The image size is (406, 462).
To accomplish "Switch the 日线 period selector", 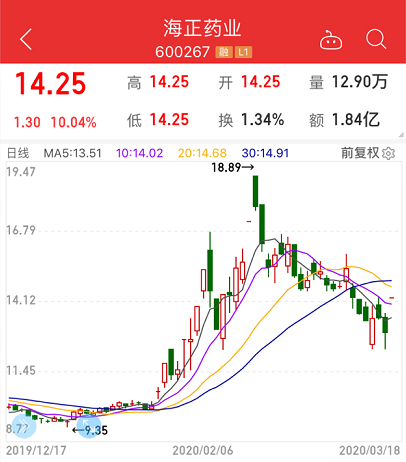I will [x=18, y=153].
